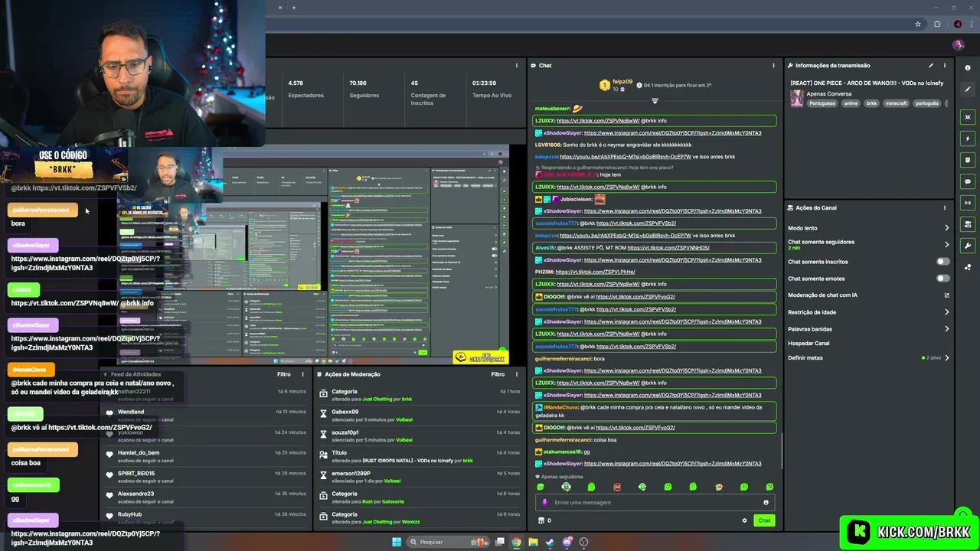Click the Portuguese stream tag

pos(822,103)
